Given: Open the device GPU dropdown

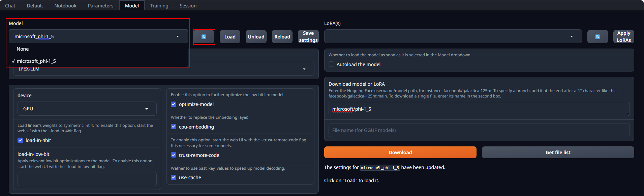Looking at the screenshot, I should pyautogui.click(x=87, y=109).
